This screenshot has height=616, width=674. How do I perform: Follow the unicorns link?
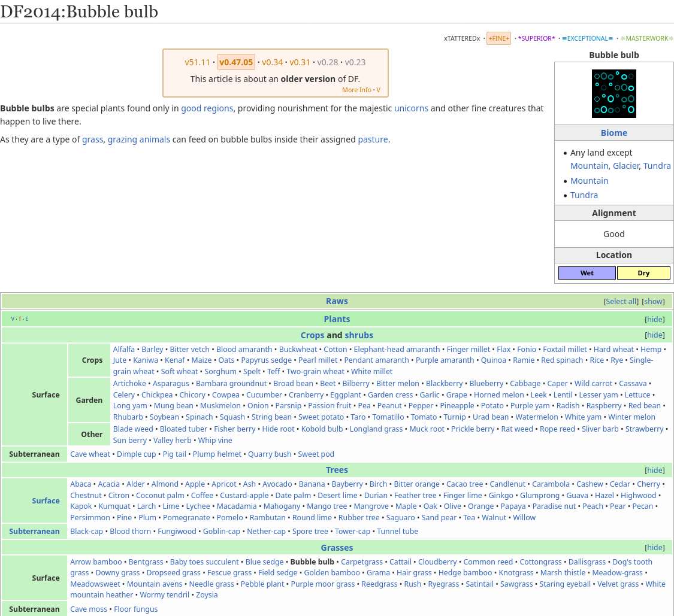(411, 108)
